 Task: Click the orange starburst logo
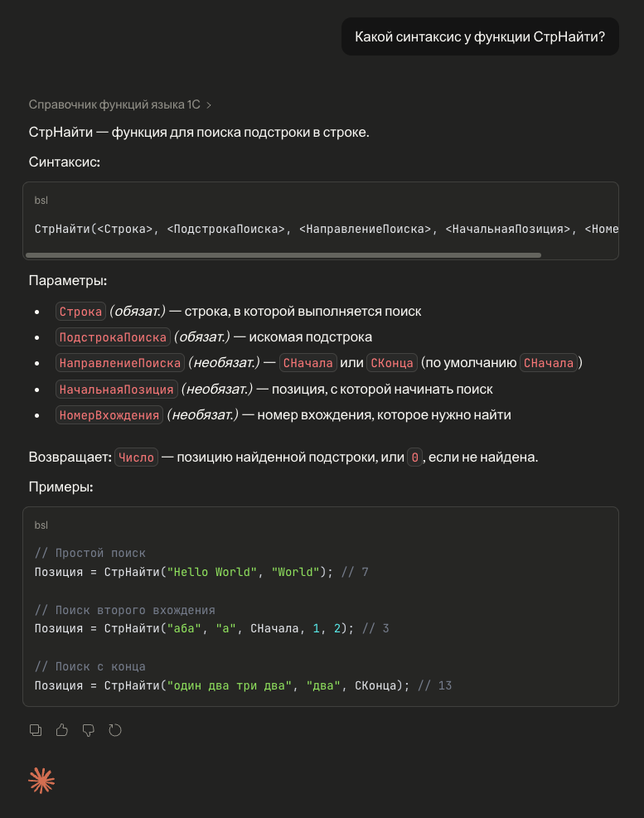click(x=41, y=781)
